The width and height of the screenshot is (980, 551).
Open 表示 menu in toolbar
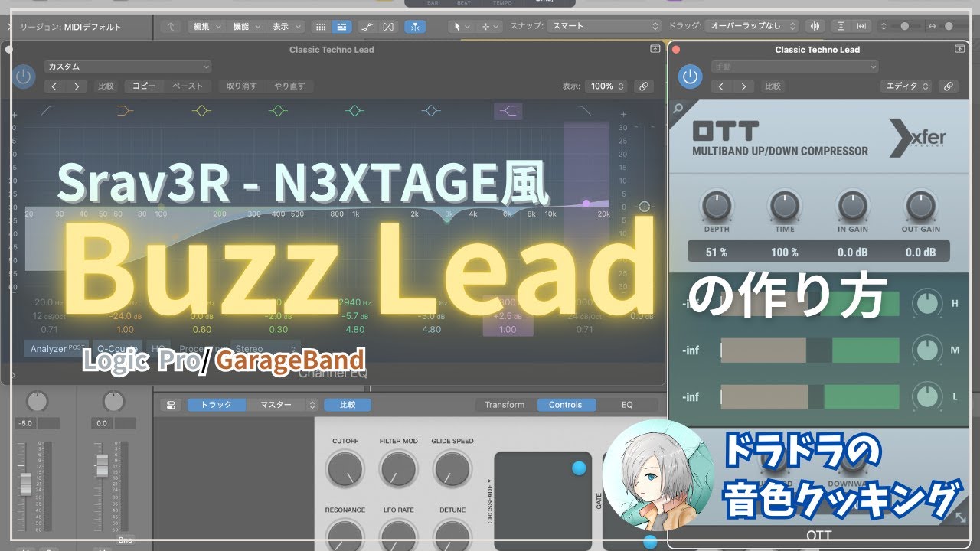point(286,26)
